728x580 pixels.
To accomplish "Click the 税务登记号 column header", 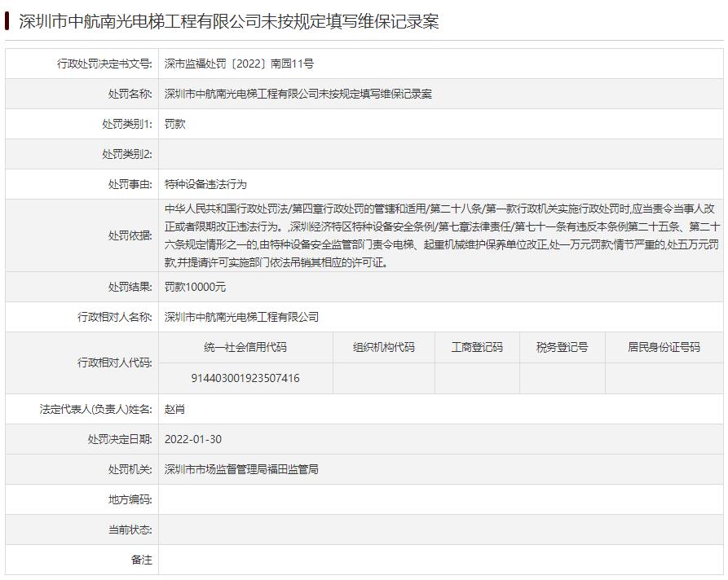I will tap(562, 347).
